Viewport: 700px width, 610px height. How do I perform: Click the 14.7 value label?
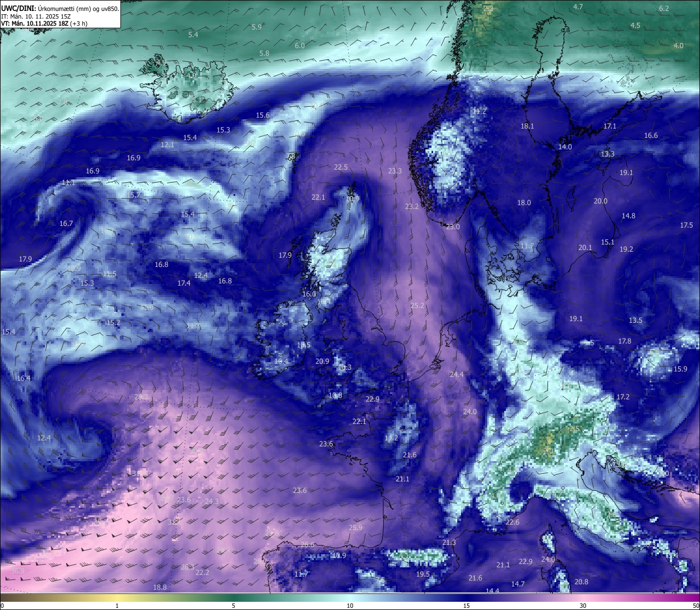point(518,584)
